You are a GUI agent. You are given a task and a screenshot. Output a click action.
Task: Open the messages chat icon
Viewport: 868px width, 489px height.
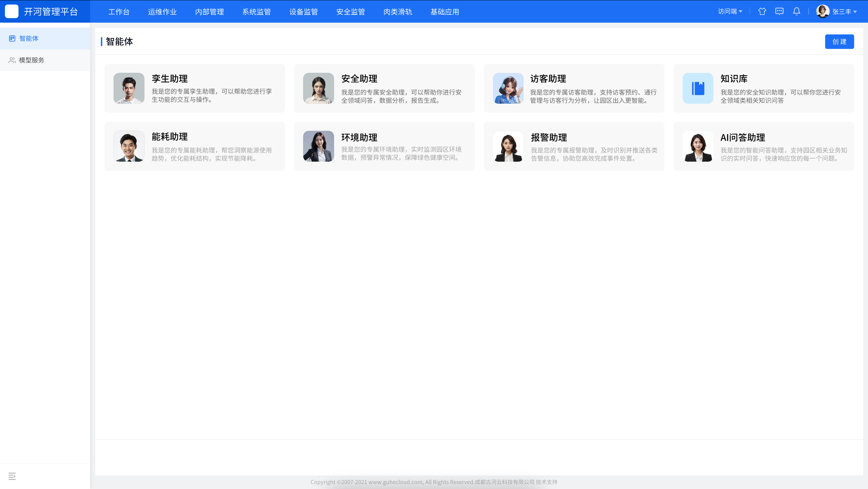pyautogui.click(x=779, y=12)
